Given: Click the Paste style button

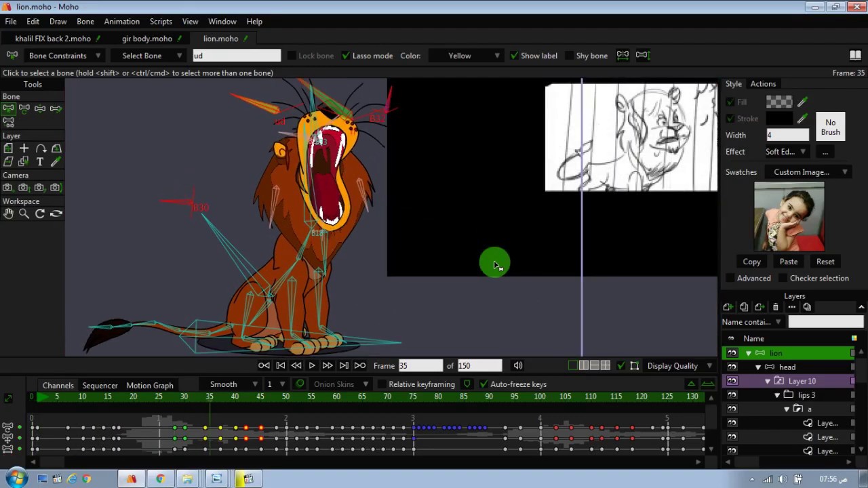Looking at the screenshot, I should [x=789, y=262].
